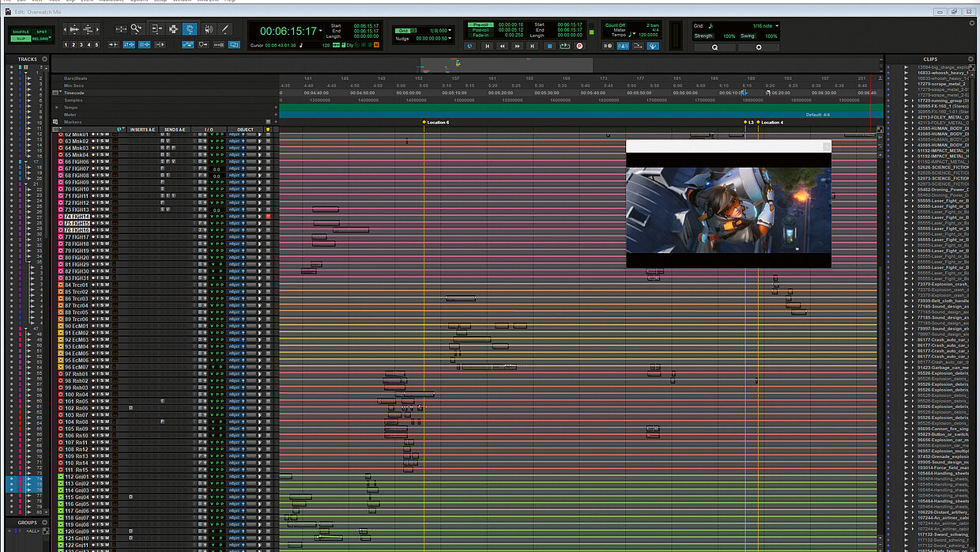The image size is (980, 552).
Task: Enable Shuffle edit mode
Action: (21, 32)
